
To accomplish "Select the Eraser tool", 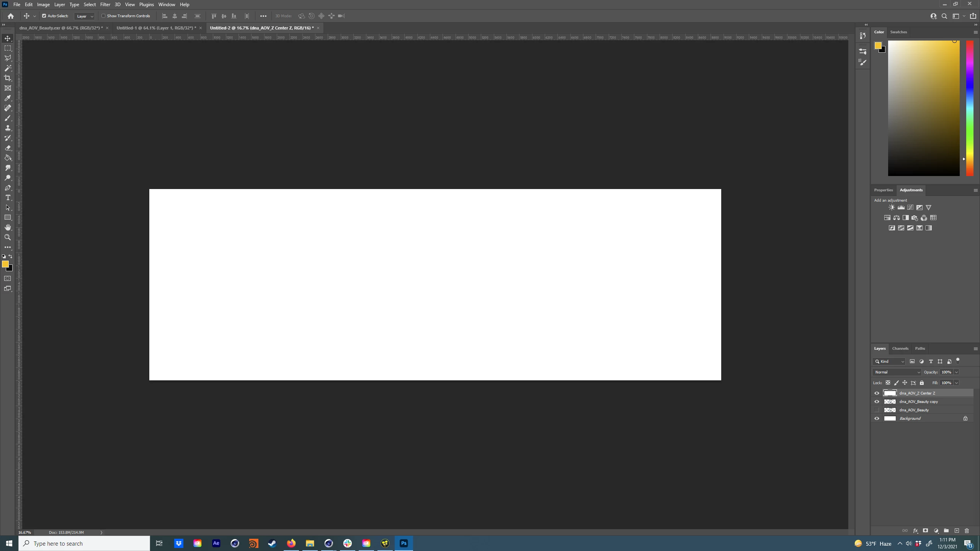I will 8,148.
